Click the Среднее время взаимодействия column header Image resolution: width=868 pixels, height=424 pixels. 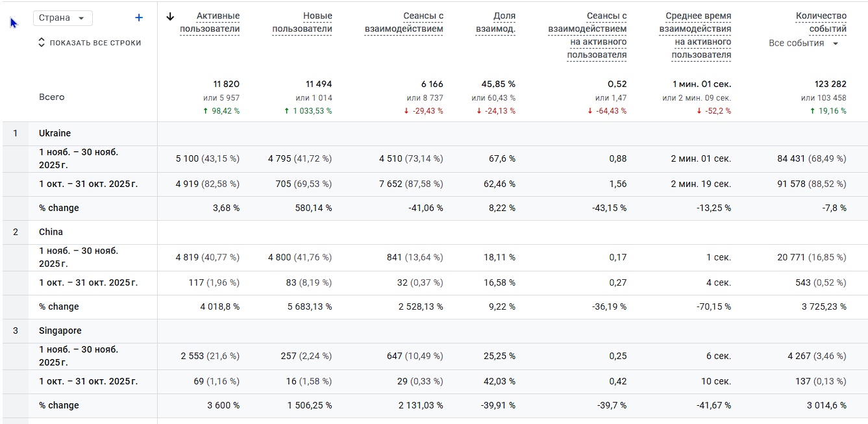point(695,35)
